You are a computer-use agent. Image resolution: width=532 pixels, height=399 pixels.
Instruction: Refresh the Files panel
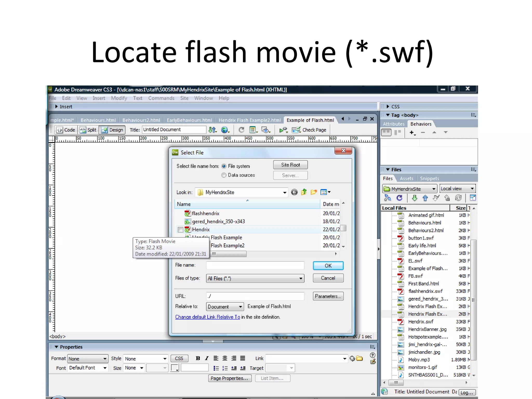click(400, 198)
